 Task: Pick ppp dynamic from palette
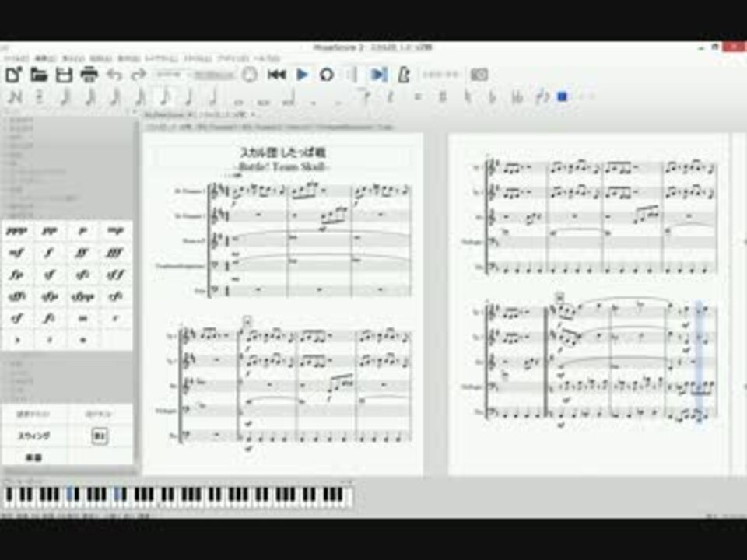click(x=17, y=231)
